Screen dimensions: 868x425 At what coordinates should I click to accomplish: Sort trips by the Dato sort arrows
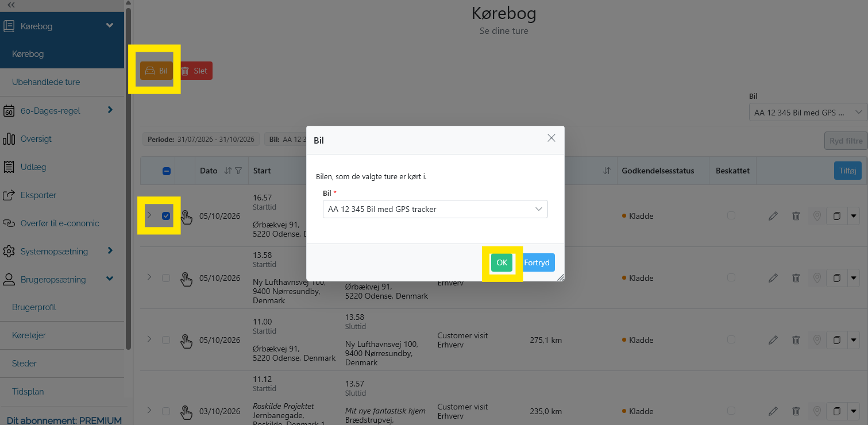coord(227,171)
